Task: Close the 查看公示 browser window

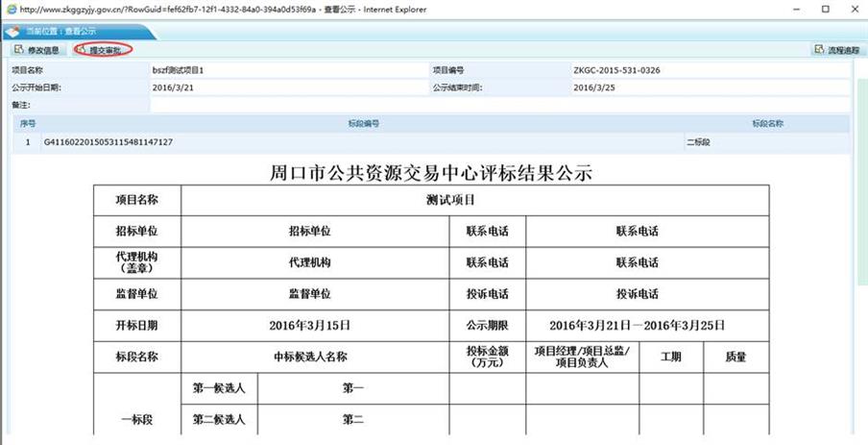Action: (852, 9)
